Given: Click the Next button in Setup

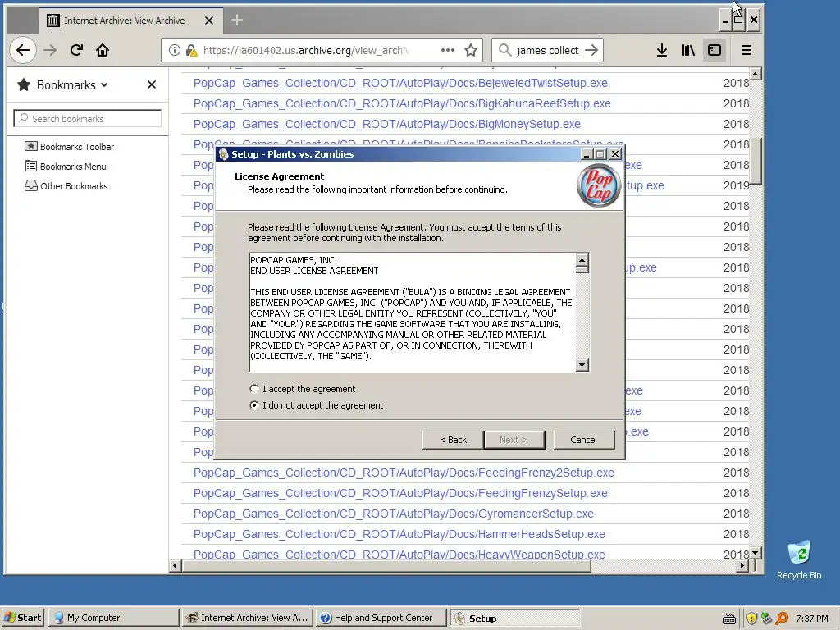Looking at the screenshot, I should pyautogui.click(x=514, y=440).
